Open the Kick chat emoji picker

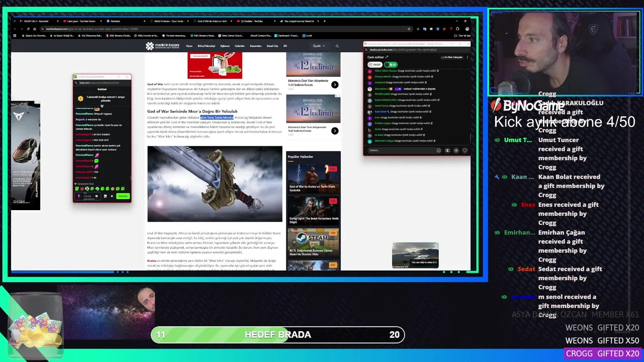tap(97, 196)
